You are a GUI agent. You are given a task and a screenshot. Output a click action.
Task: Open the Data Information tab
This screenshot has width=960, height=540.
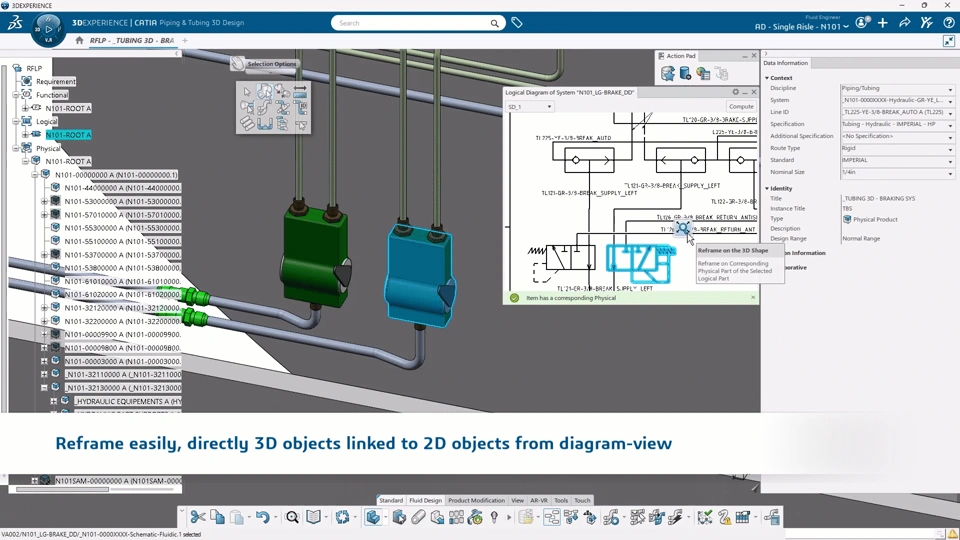(786, 63)
